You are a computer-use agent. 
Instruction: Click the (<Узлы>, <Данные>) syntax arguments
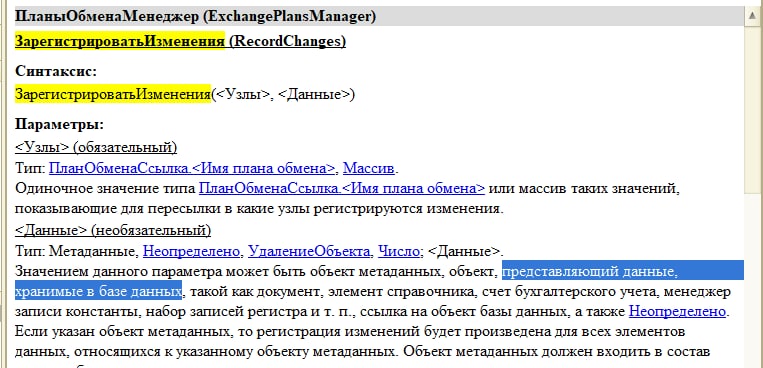pyautogui.click(x=283, y=94)
